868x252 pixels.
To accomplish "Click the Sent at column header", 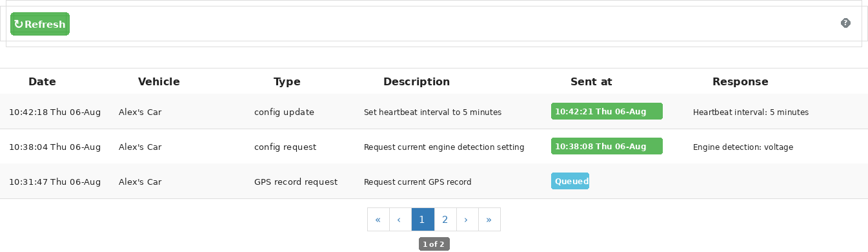I will (x=591, y=82).
